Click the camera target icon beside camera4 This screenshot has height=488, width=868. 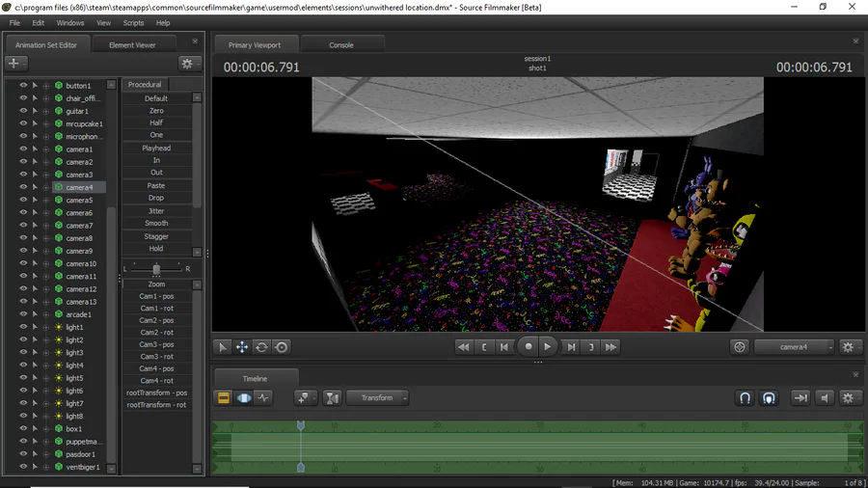pos(740,347)
